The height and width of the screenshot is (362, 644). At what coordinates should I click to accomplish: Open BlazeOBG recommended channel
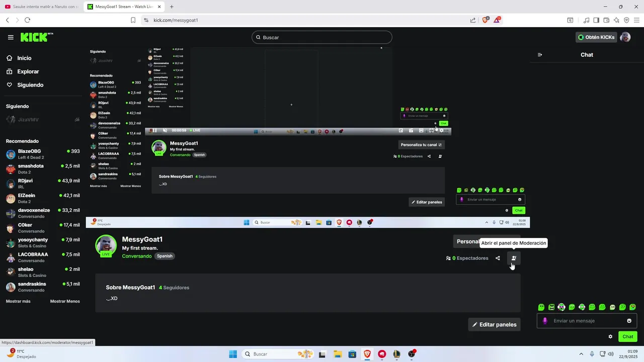[x=43, y=154]
